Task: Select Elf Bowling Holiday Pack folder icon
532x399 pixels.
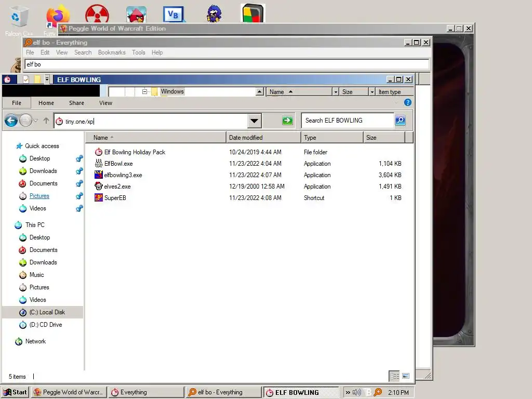Action: [x=99, y=152]
